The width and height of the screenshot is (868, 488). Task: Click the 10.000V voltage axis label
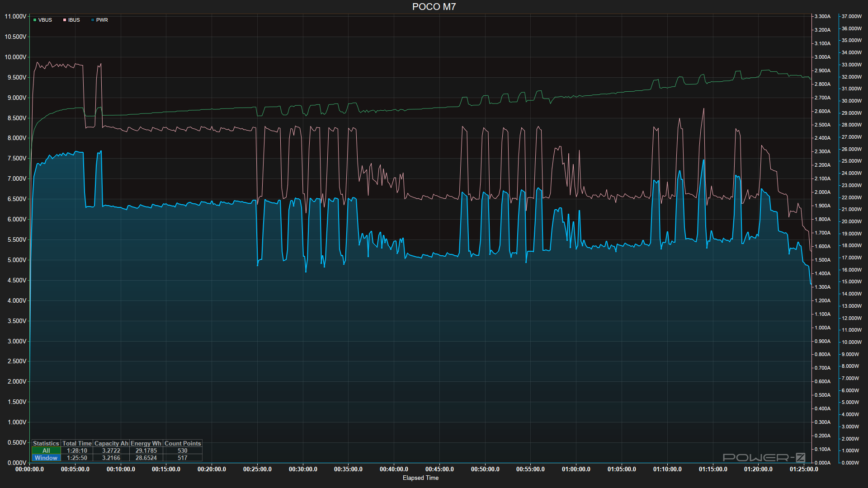pos(15,57)
